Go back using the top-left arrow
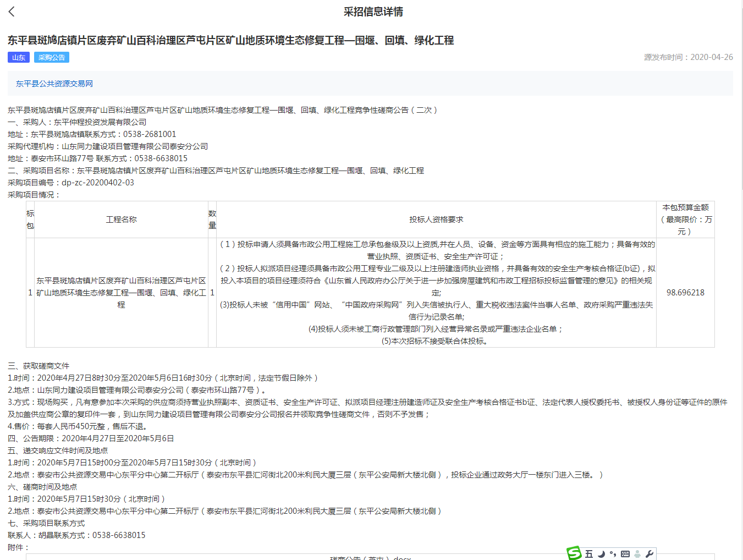 (x=12, y=12)
